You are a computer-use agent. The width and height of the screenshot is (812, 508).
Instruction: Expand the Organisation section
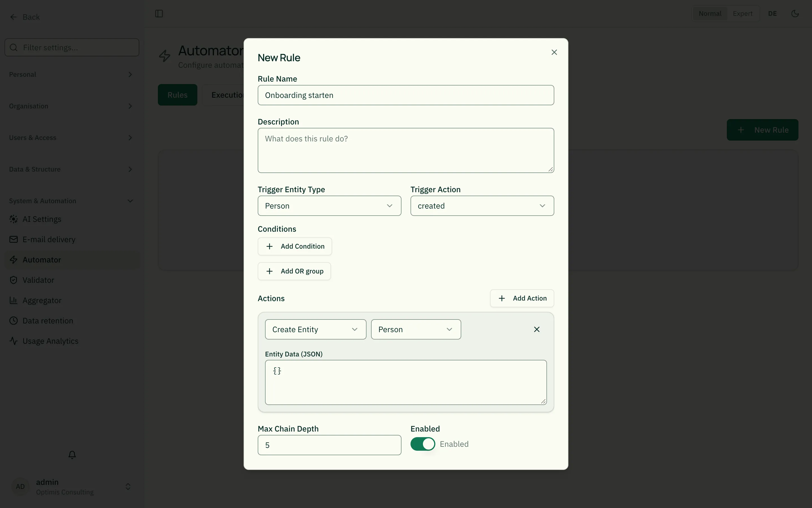click(x=72, y=106)
